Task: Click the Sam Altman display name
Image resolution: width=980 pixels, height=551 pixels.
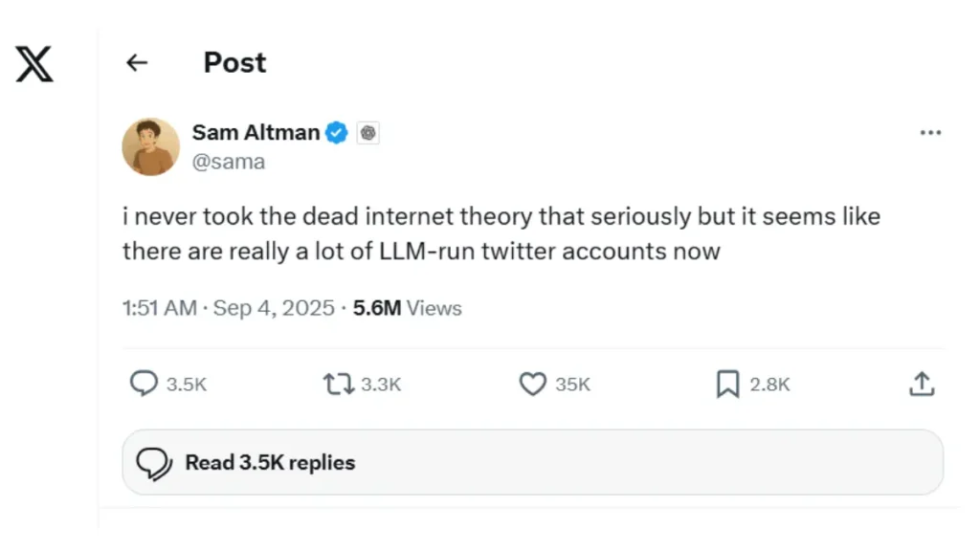Action: tap(256, 132)
